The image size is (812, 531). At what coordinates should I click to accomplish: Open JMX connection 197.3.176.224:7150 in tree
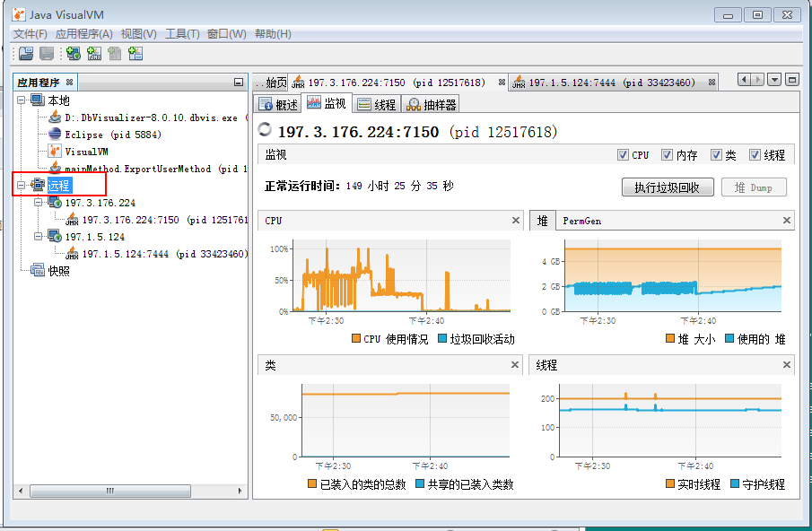(165, 220)
